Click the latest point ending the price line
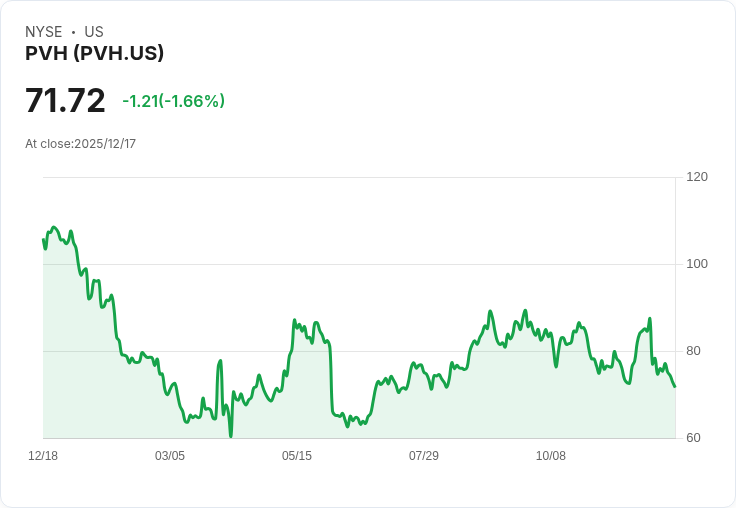Screen dimensions: 736x508 (x=675, y=387)
